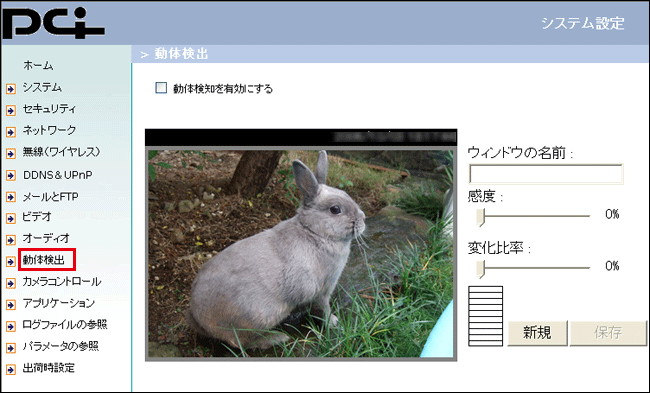Click the 変化比率 slider handle

click(x=480, y=269)
